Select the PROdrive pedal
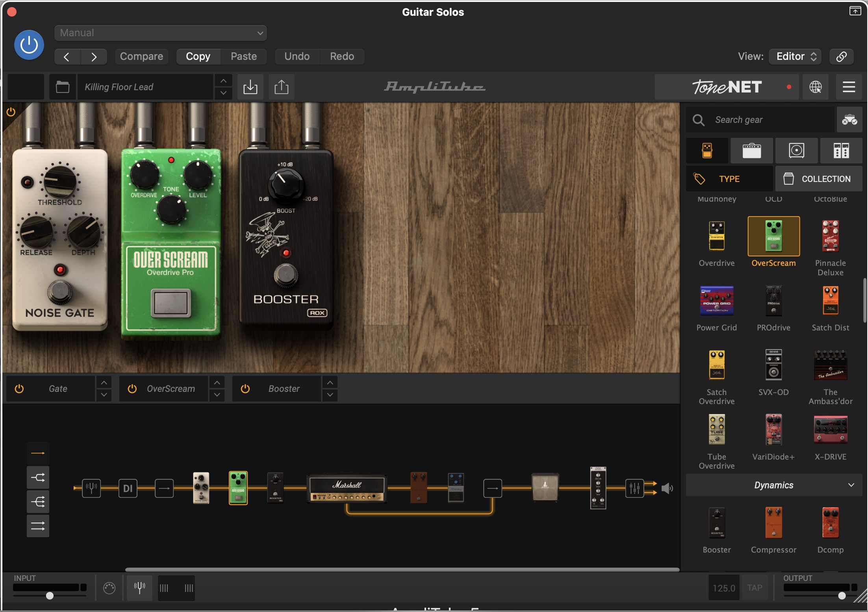This screenshot has width=868, height=612. 773,300
